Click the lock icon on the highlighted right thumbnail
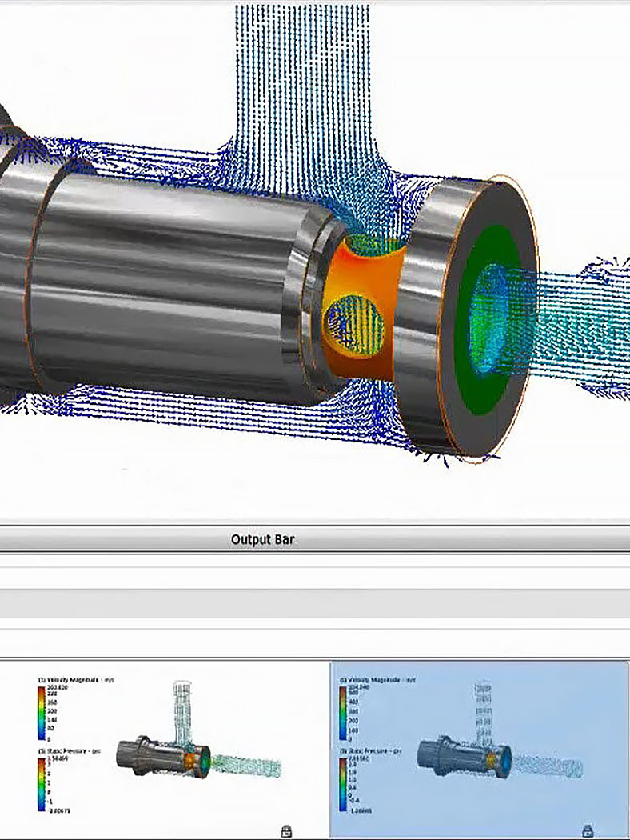The height and width of the screenshot is (840, 630). tap(588, 830)
